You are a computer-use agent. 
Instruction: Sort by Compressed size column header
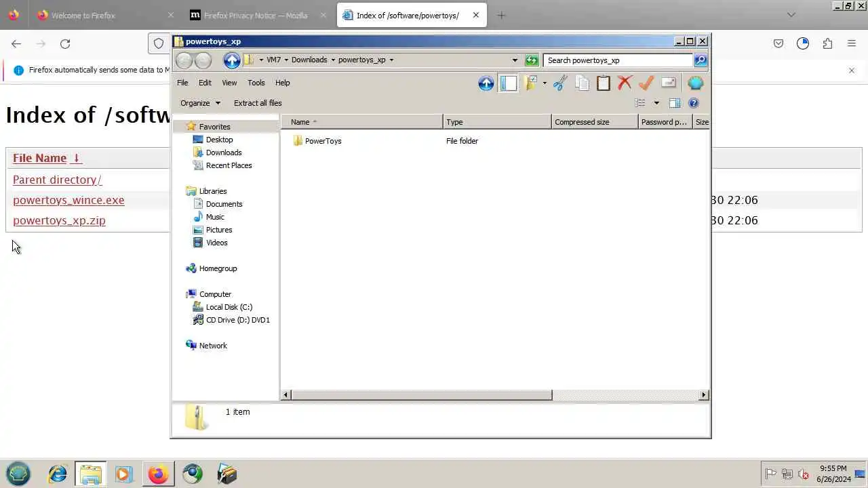point(595,122)
